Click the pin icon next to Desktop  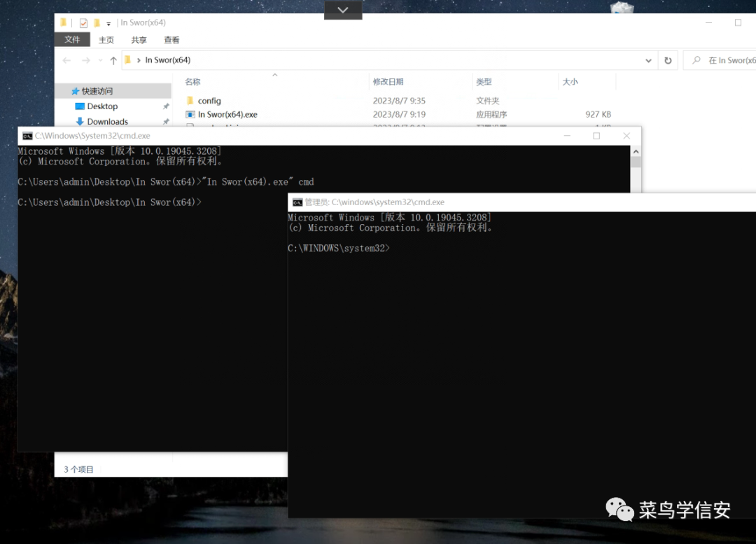(x=166, y=106)
